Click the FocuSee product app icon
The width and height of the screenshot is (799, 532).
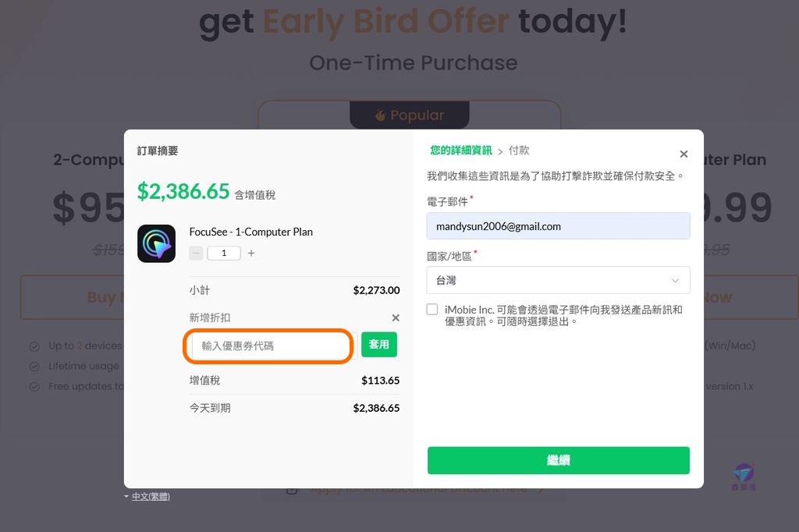(156, 243)
